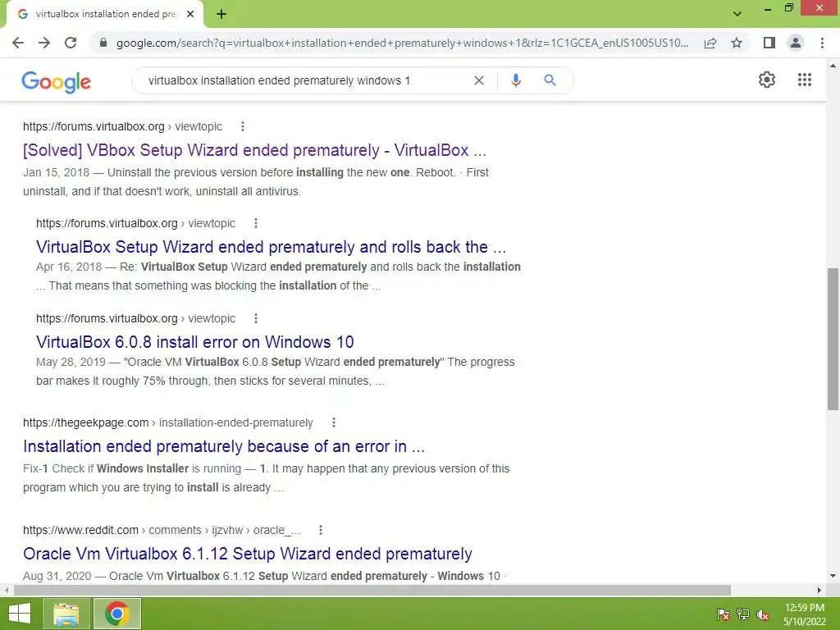The width and height of the screenshot is (840, 630).
Task: Open VirtualBox Setup Wizard rolls back result
Action: pos(271,247)
